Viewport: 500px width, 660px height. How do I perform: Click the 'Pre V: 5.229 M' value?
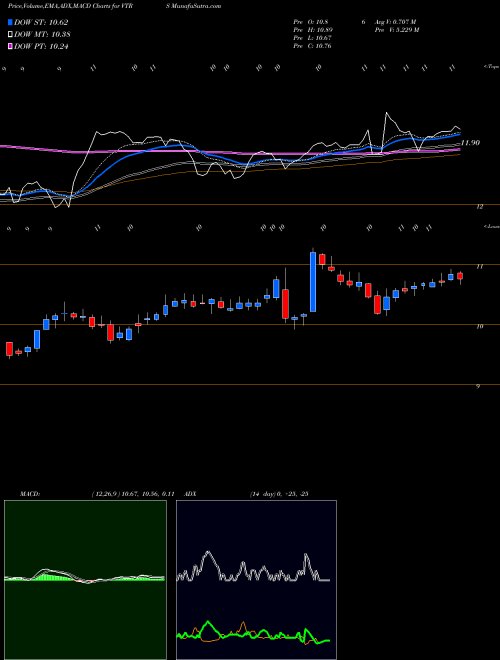pyautogui.click(x=396, y=30)
